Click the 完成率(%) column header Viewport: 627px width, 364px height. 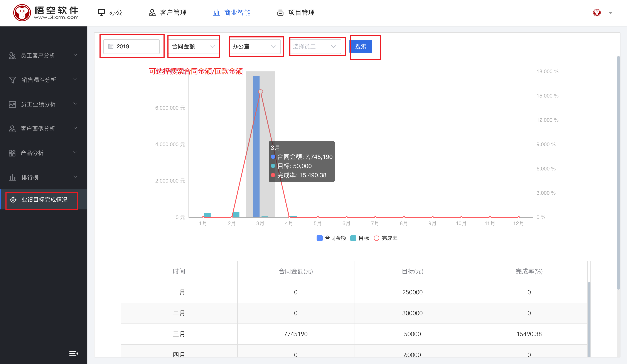tap(529, 271)
